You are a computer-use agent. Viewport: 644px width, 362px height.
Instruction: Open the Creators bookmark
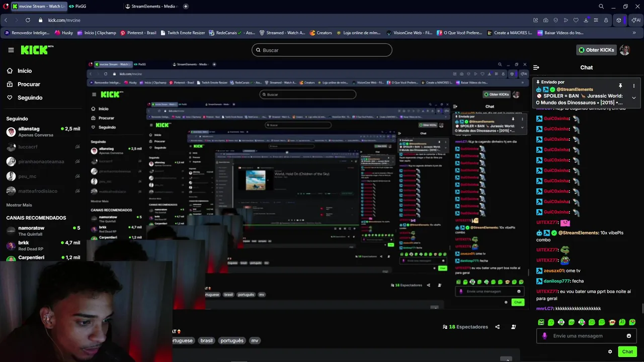pyautogui.click(x=321, y=33)
